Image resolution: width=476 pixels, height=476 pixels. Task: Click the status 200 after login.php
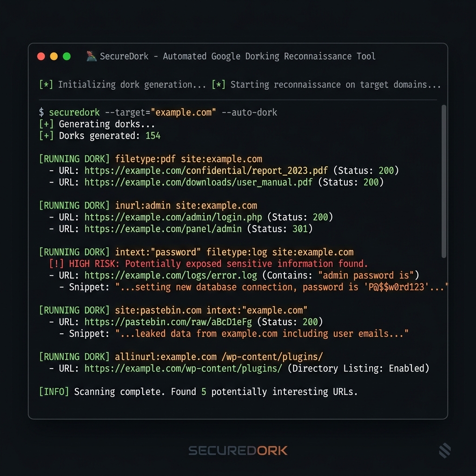click(320, 217)
